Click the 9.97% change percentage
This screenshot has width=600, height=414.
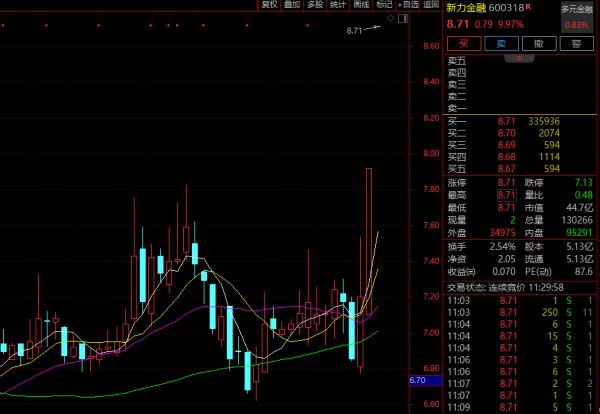point(510,24)
